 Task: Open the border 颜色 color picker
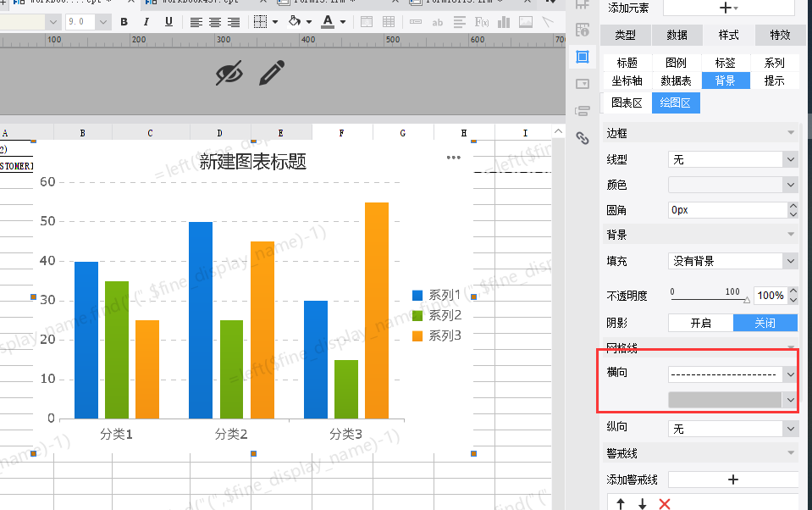click(x=732, y=185)
